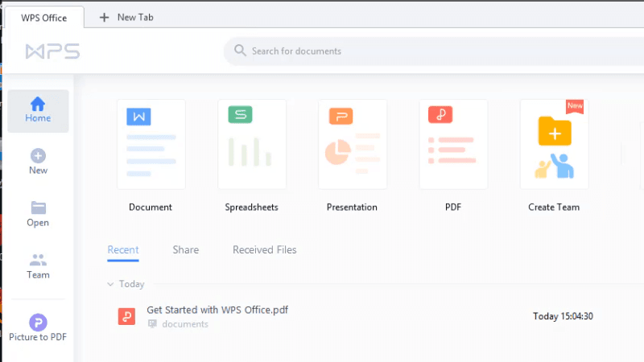Launch Picture to PDF tool
The height and width of the screenshot is (362, 644).
coord(38,323)
